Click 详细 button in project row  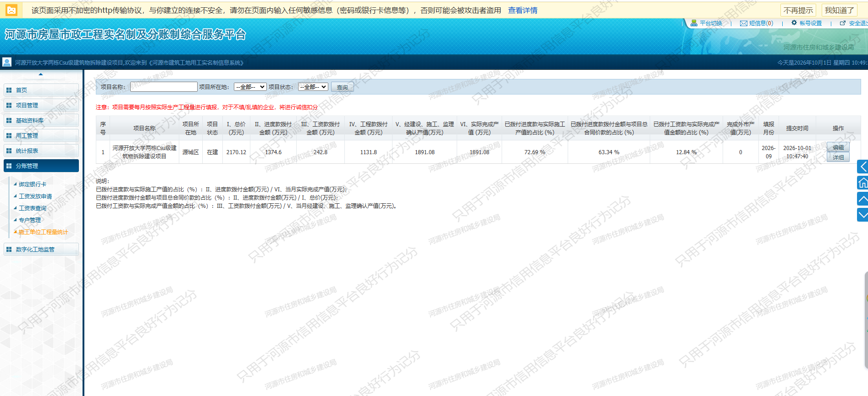[838, 157]
